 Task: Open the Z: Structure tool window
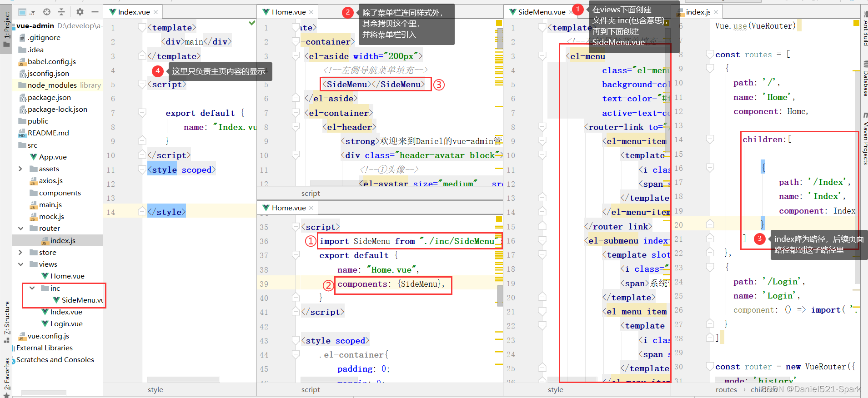[x=6, y=322]
